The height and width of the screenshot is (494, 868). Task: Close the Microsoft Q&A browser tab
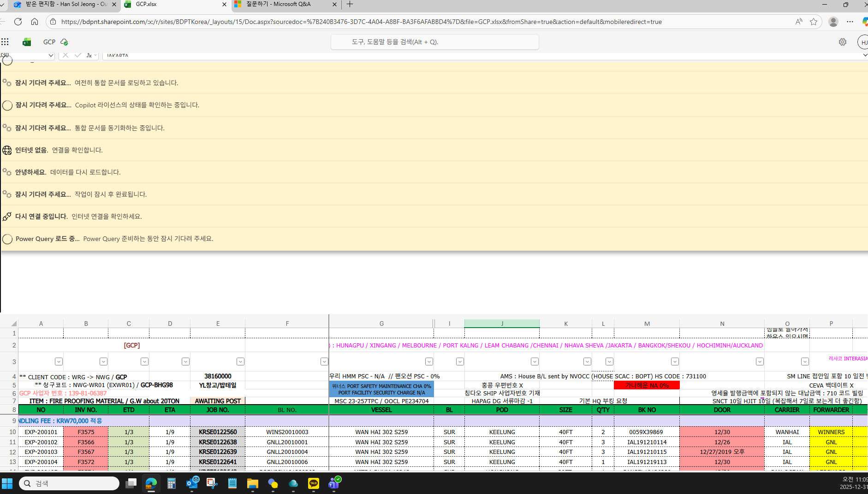334,5
